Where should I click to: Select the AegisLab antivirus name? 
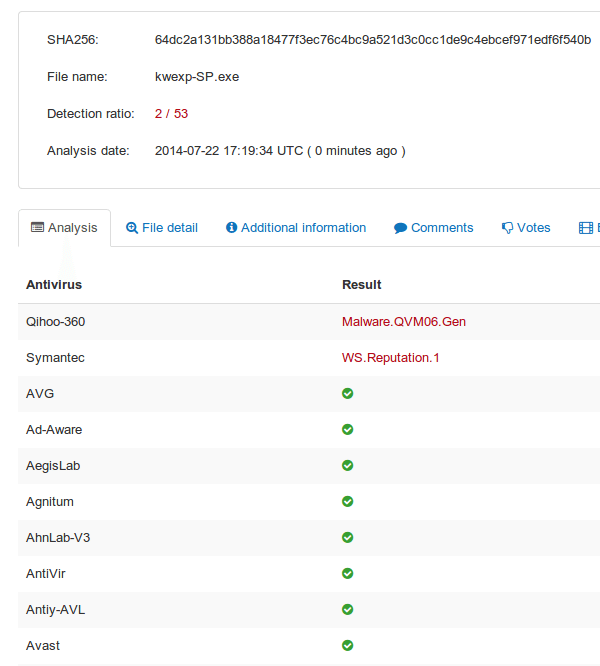click(53, 466)
